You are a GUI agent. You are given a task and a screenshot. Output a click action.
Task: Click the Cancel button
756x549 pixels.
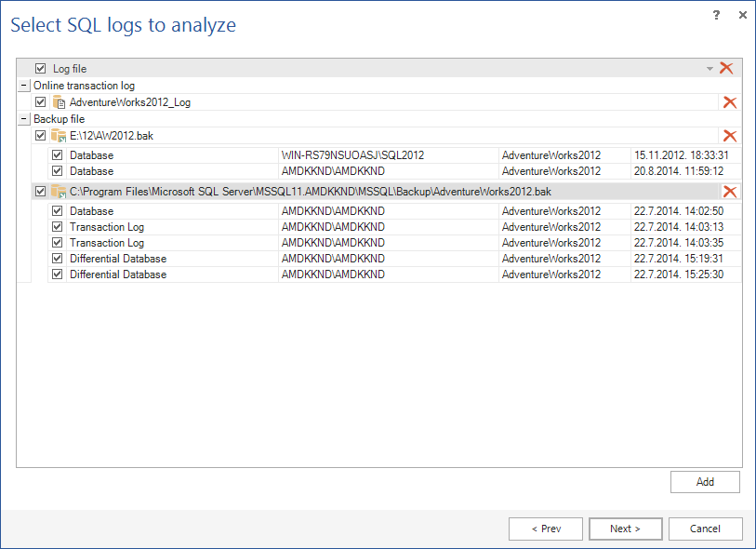[706, 529]
